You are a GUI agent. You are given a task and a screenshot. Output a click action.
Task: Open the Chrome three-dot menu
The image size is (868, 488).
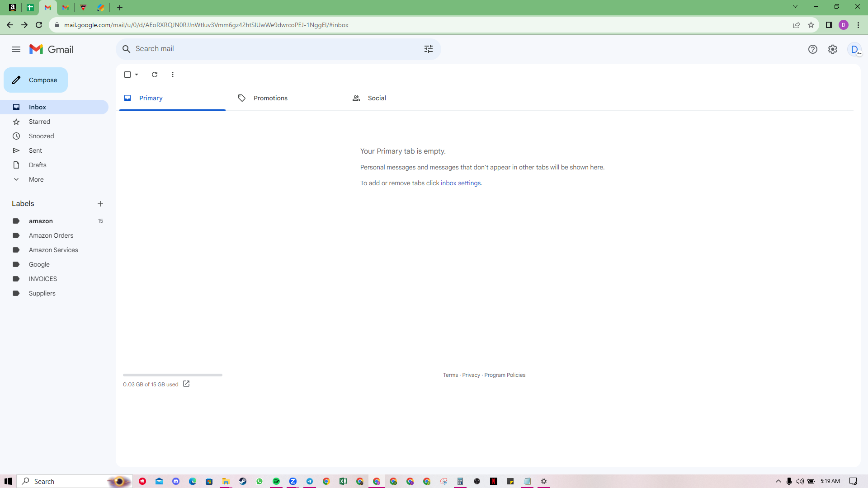click(858, 25)
